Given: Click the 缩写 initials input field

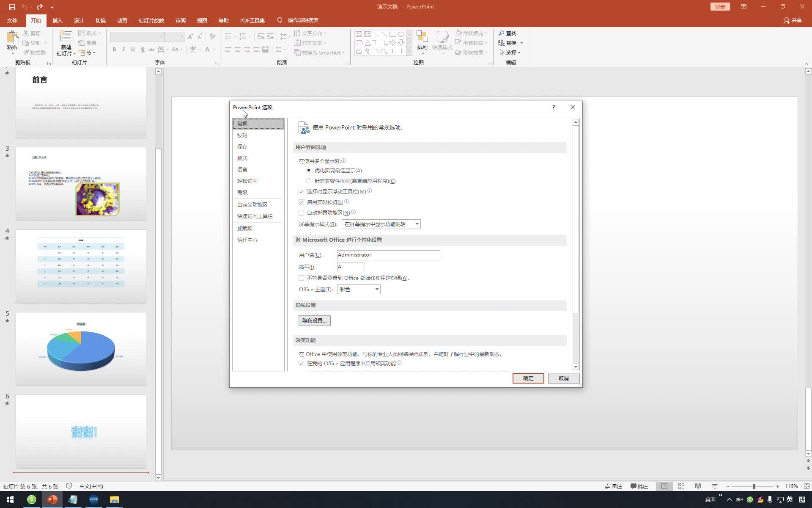Looking at the screenshot, I should (x=351, y=267).
